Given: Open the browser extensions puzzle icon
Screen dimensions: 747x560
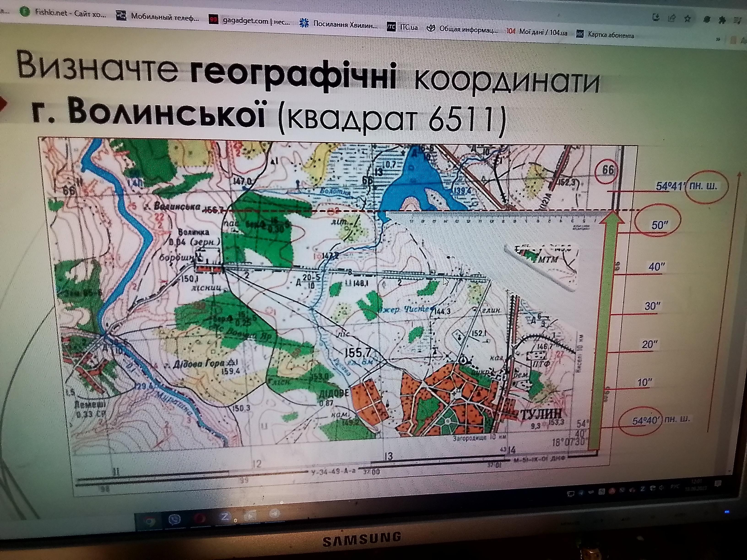Looking at the screenshot, I should (x=722, y=21).
